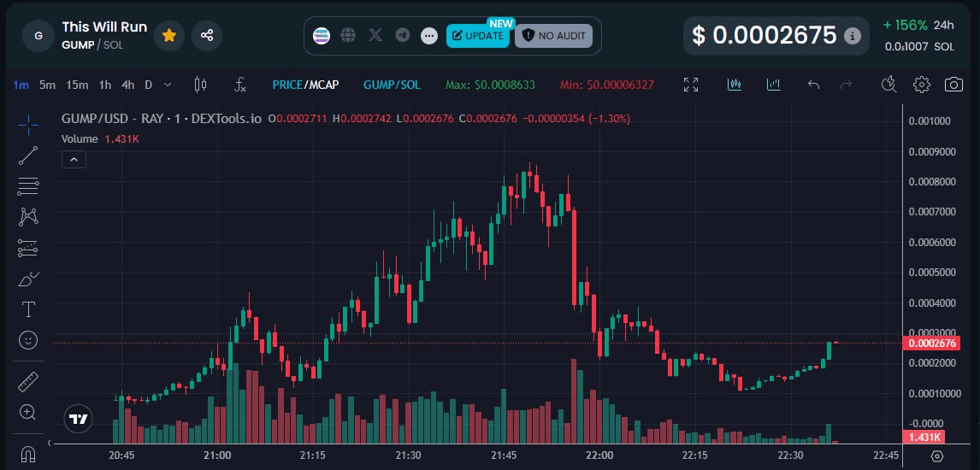Collapse the indicator legend chevron
The image size is (980, 470).
point(74,160)
